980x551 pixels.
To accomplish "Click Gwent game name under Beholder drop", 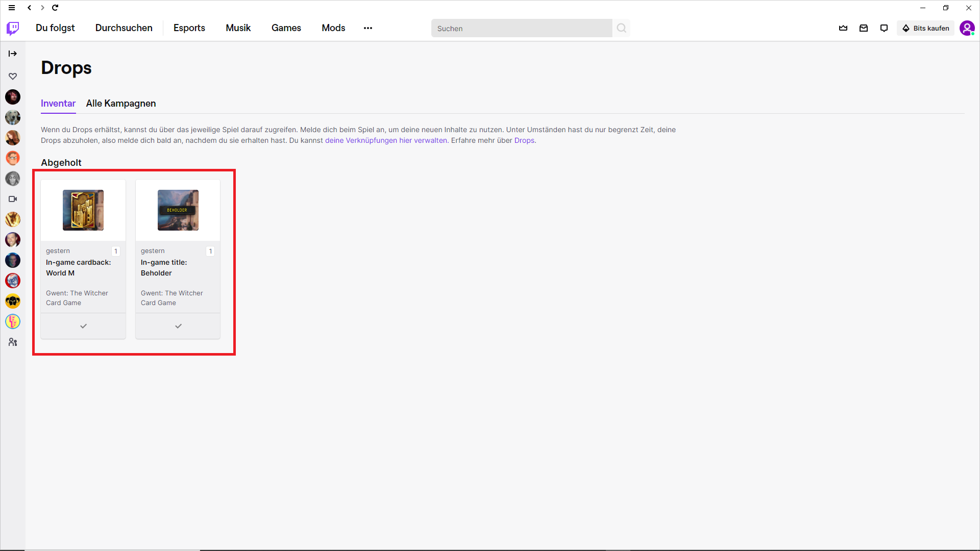I will [x=172, y=298].
